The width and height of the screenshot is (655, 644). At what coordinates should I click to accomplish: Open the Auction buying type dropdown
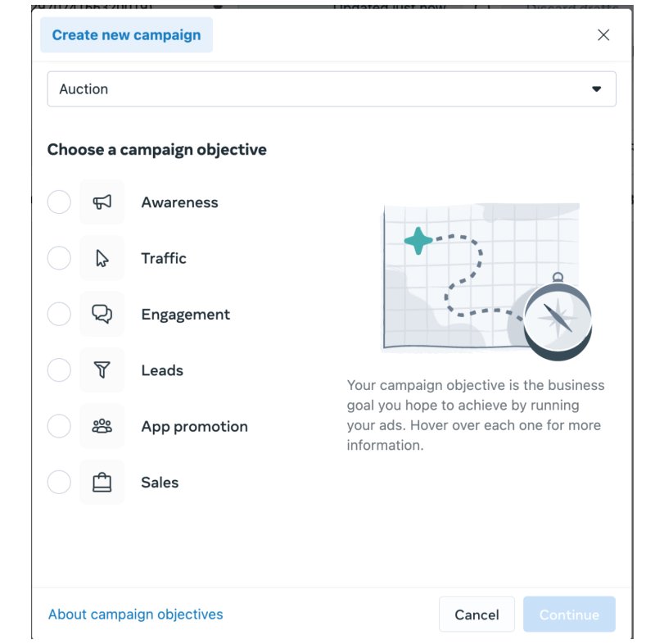click(332, 89)
